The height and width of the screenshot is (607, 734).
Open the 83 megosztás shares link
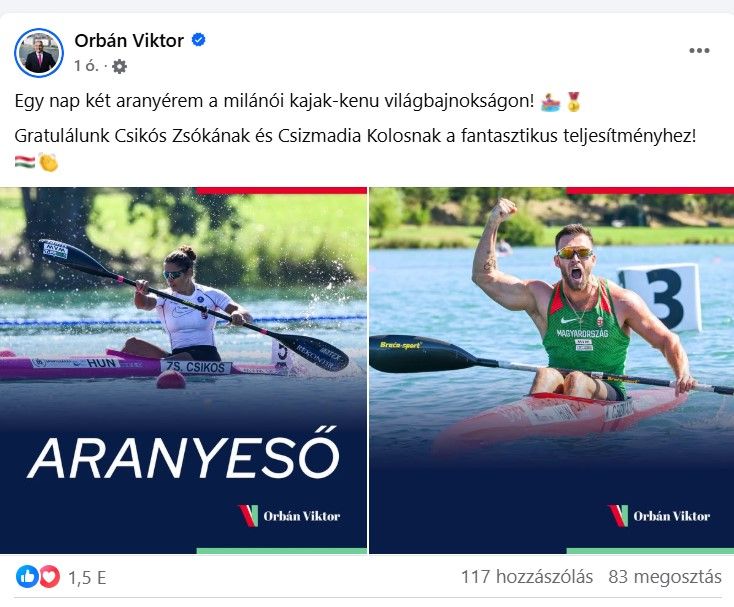pyautogui.click(x=665, y=577)
